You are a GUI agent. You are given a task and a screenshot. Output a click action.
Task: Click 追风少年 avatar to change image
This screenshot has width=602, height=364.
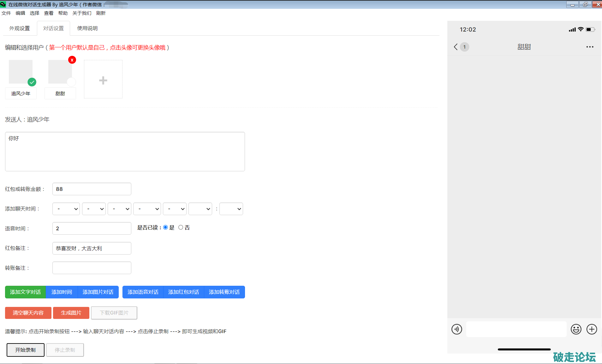coord(21,72)
